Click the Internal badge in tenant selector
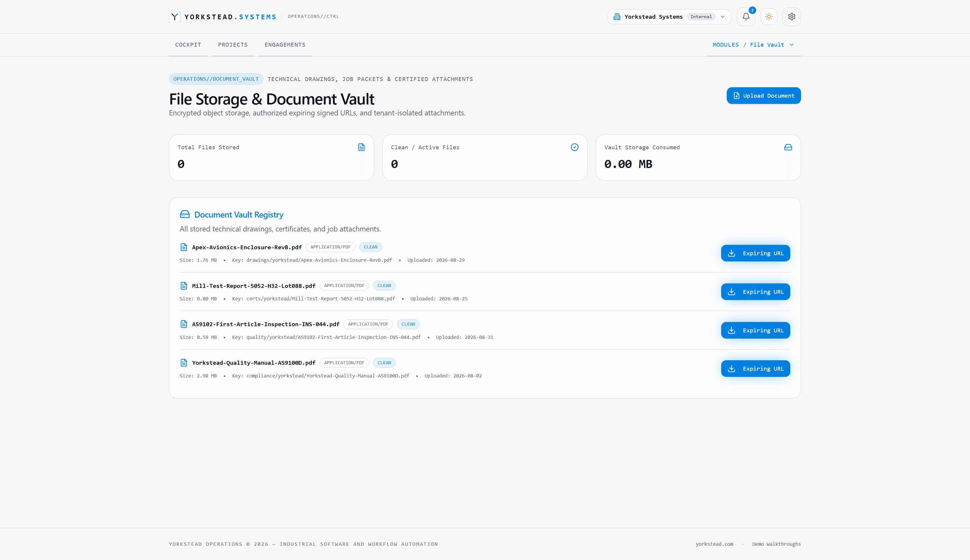The width and height of the screenshot is (970, 560). (701, 17)
